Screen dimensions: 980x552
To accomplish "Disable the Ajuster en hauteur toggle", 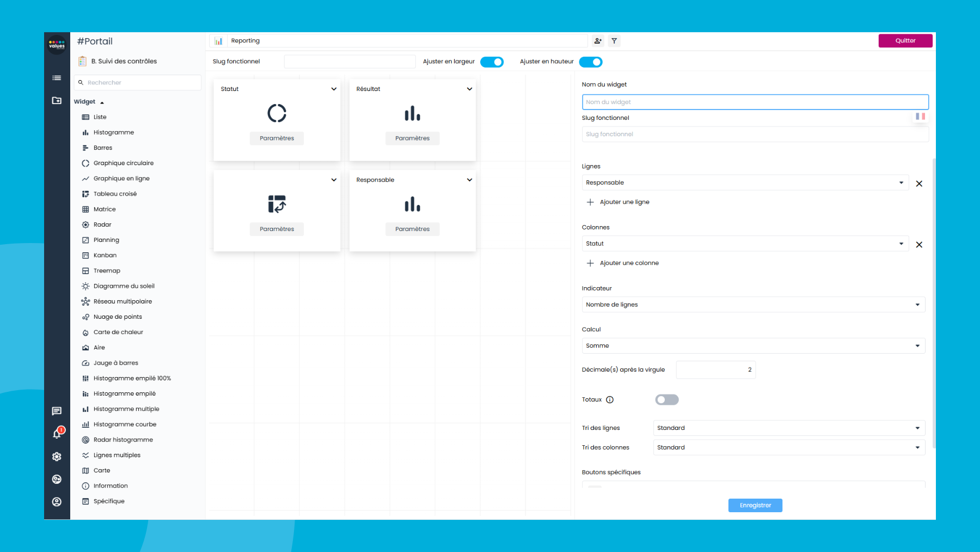I will click(x=591, y=62).
